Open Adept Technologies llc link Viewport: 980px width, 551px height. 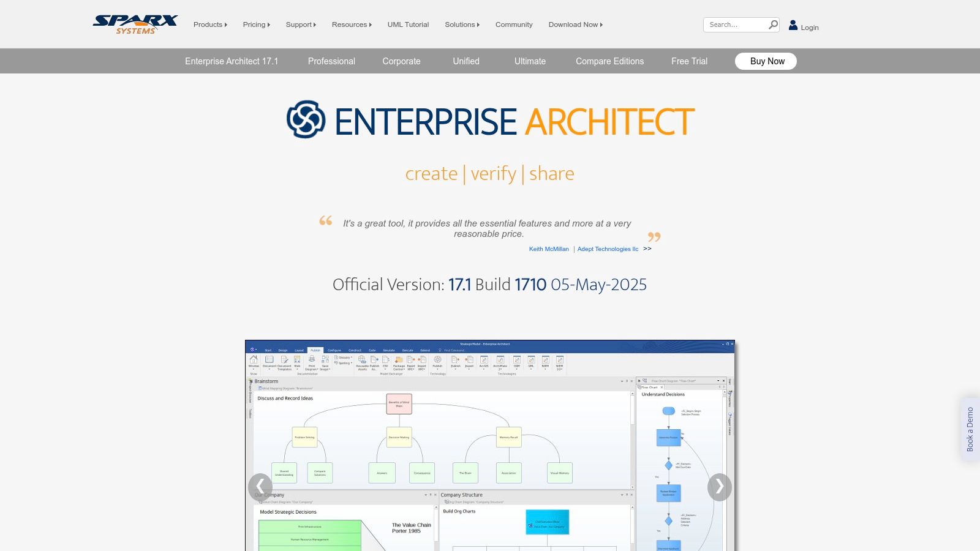pos(608,249)
